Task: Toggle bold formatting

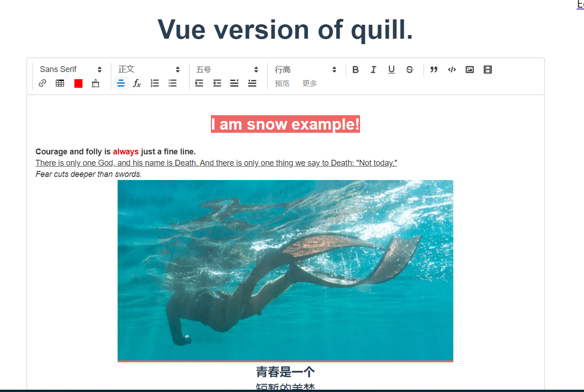Action: pyautogui.click(x=356, y=69)
